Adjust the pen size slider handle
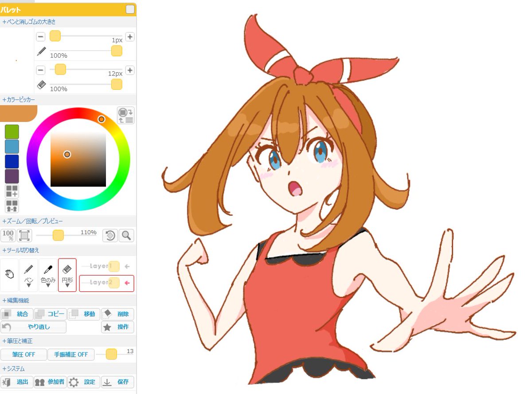The height and width of the screenshot is (394, 532). coord(55,36)
